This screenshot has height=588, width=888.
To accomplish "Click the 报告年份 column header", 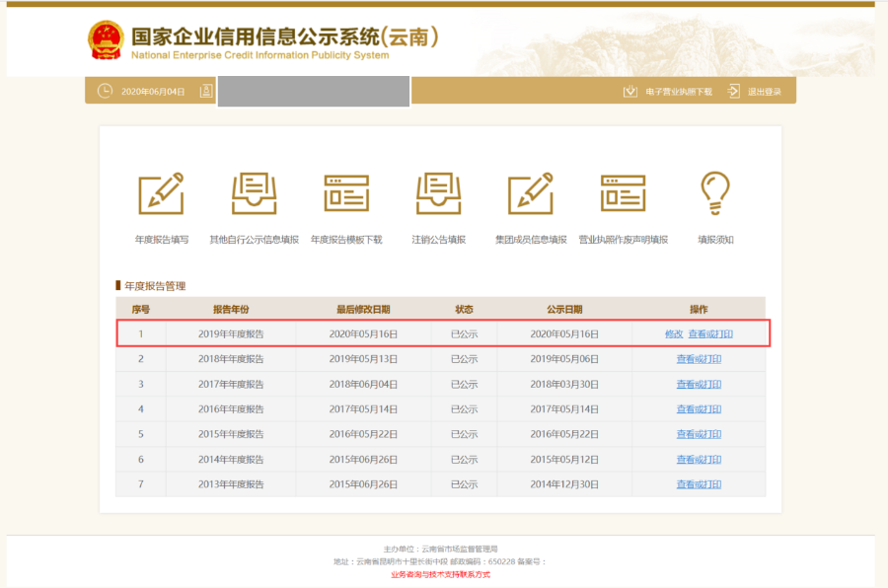I will tap(231, 310).
